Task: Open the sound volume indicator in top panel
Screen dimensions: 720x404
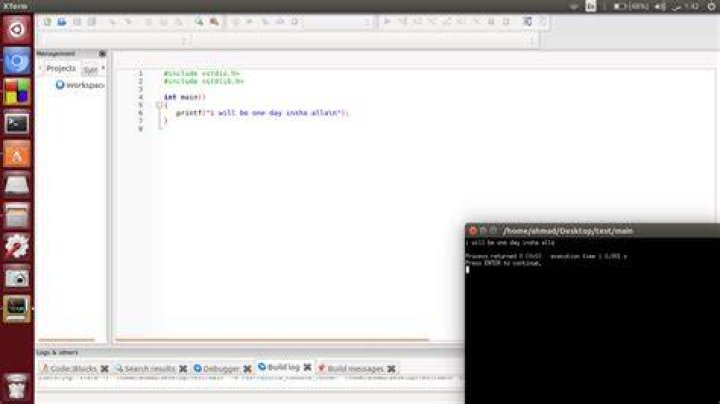Action: 660,6
